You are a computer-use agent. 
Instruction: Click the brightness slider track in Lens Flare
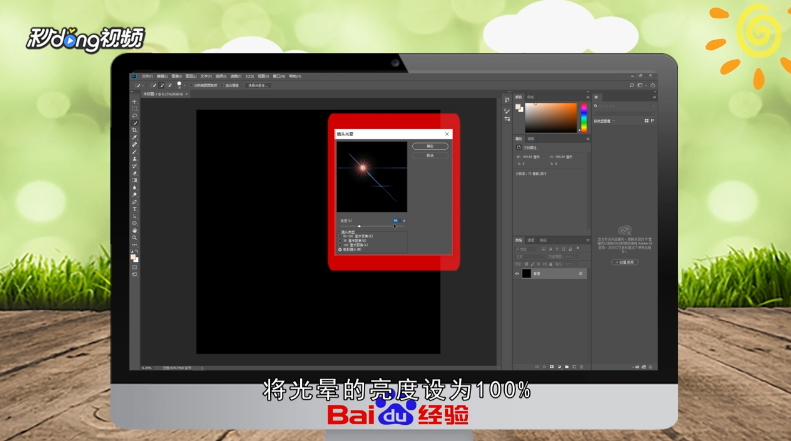pos(374,226)
